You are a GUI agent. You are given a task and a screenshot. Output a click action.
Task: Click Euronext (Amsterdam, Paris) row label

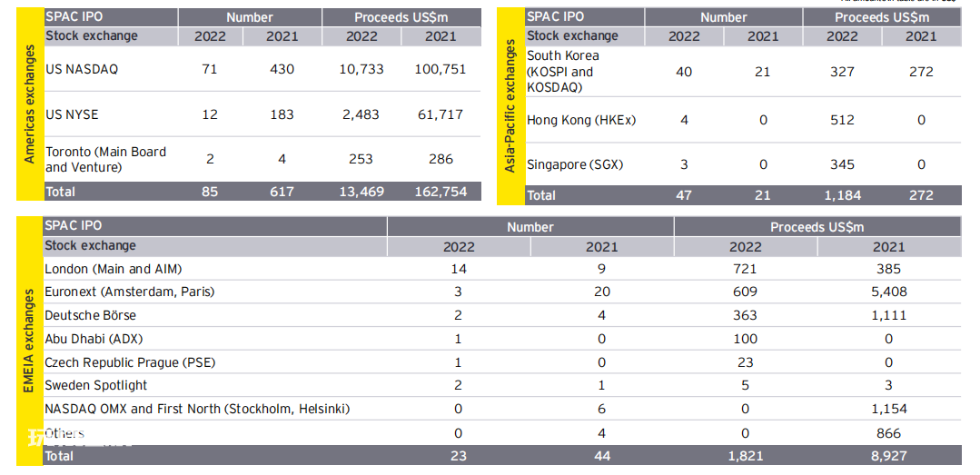coord(134,292)
